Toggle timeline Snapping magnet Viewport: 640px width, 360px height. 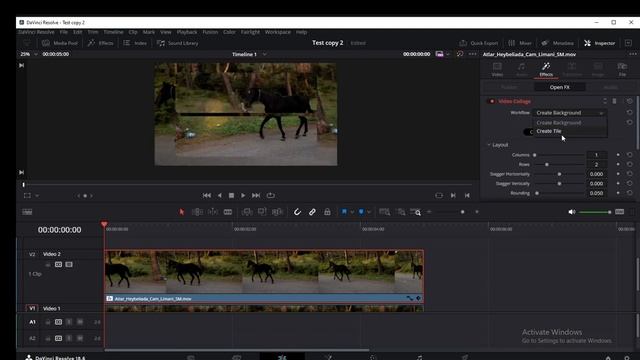[x=297, y=212]
